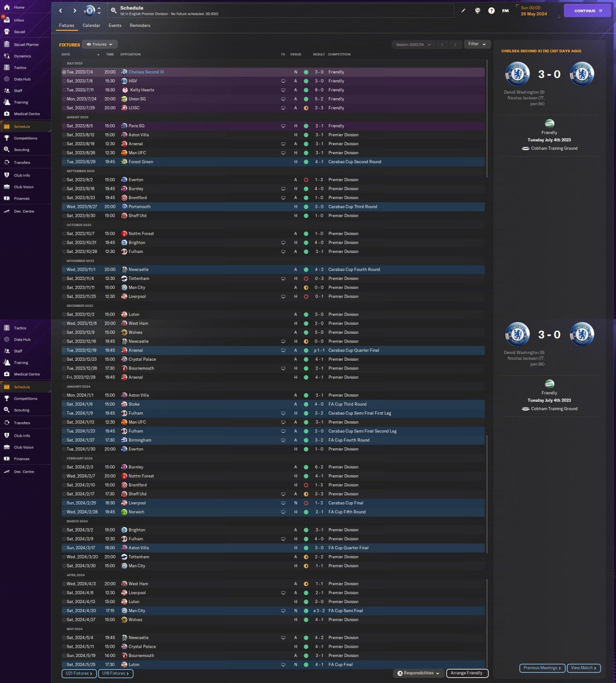Click the Carabao Cup Second Round text

[355, 162]
